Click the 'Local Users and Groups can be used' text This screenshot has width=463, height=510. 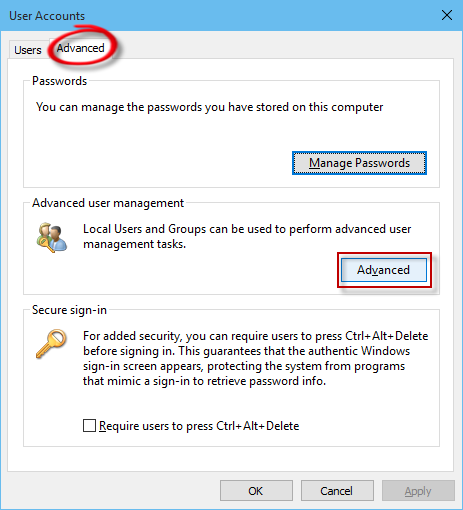pos(247,229)
